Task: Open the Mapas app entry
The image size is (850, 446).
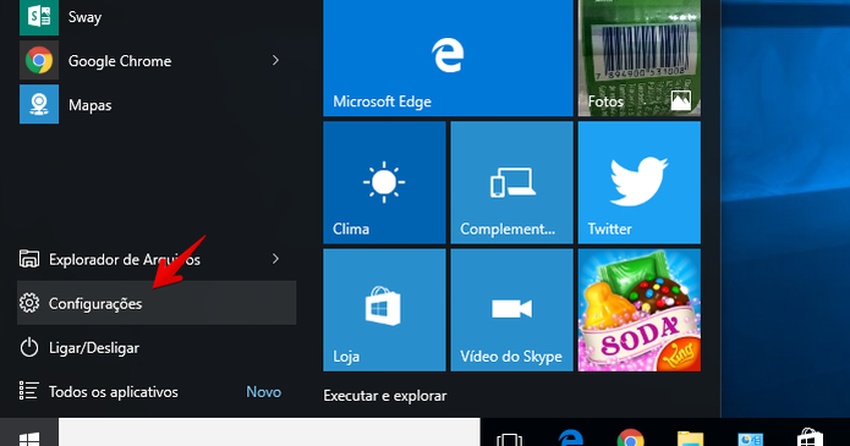Action: (x=157, y=105)
